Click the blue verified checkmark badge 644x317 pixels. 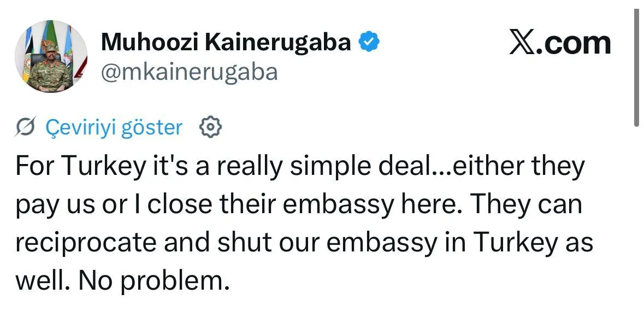pos(369,42)
